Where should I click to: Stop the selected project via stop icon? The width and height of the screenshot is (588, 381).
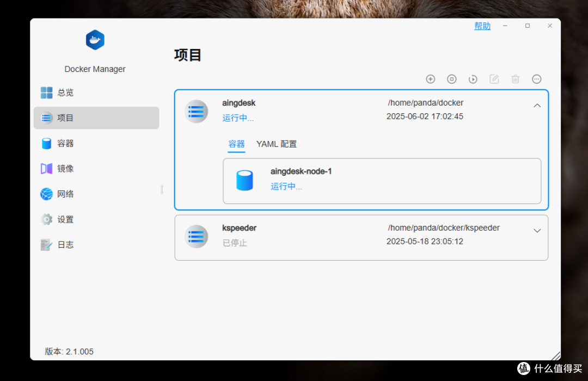point(451,79)
